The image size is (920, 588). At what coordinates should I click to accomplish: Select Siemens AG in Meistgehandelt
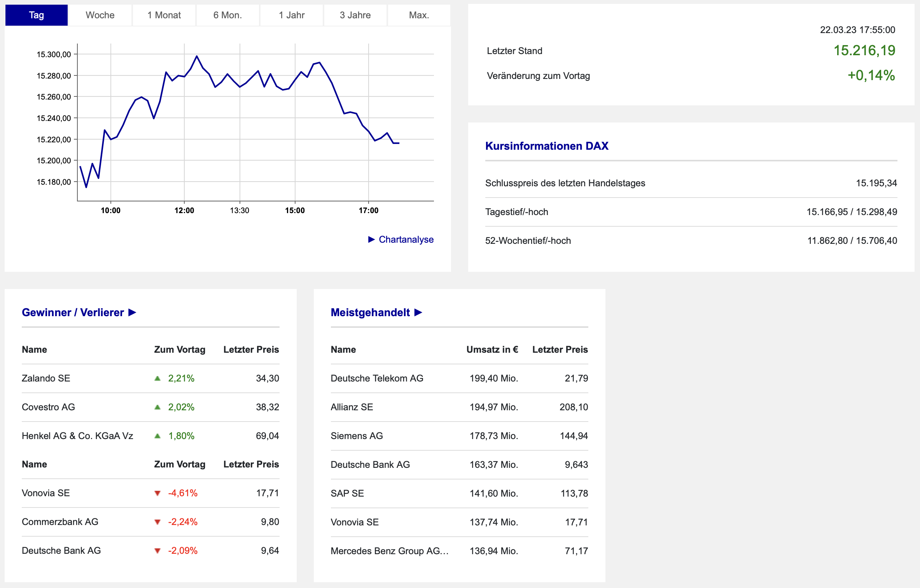pyautogui.click(x=357, y=436)
